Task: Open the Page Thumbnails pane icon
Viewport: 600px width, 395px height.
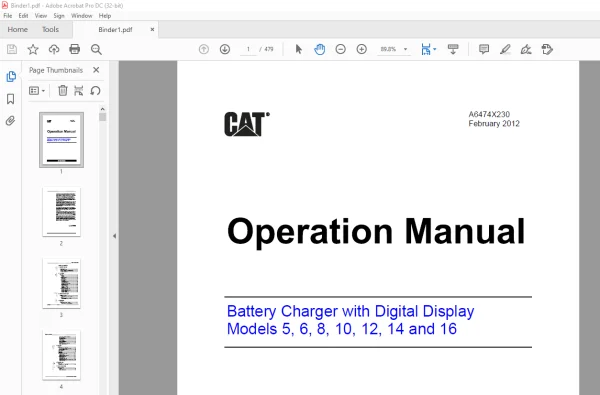Action: (11, 77)
